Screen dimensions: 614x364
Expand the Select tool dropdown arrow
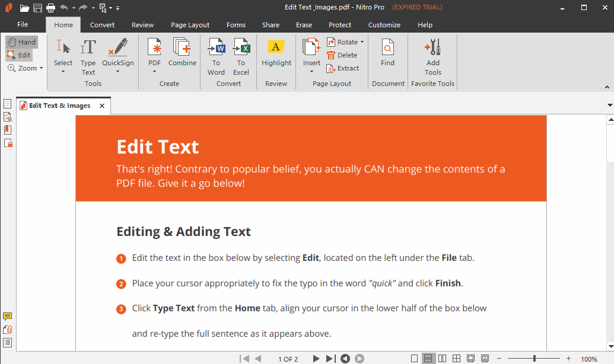click(63, 72)
